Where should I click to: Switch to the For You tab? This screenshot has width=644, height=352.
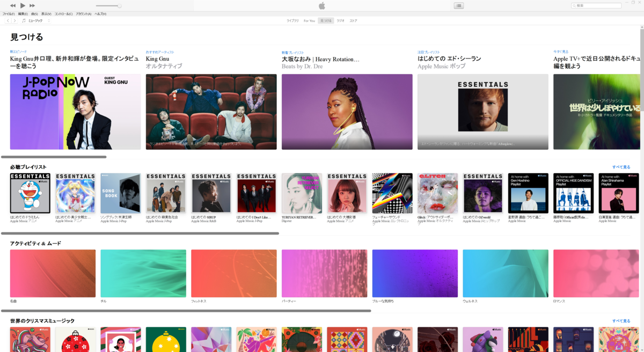click(x=309, y=20)
